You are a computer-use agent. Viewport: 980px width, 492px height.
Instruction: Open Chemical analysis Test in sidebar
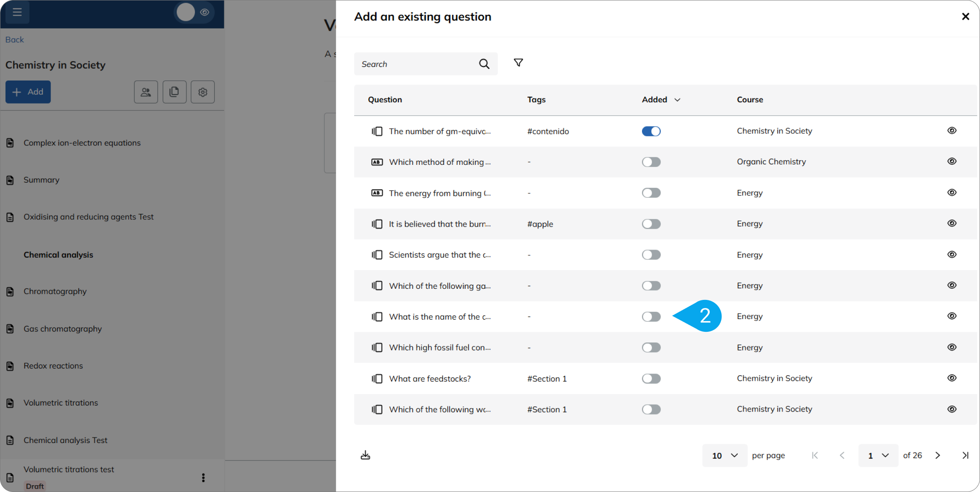click(65, 440)
